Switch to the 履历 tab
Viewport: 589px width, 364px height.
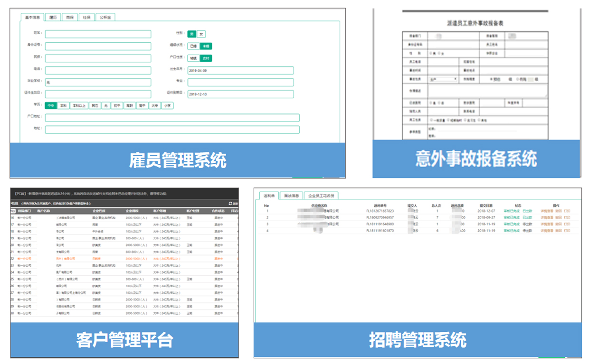[53, 17]
